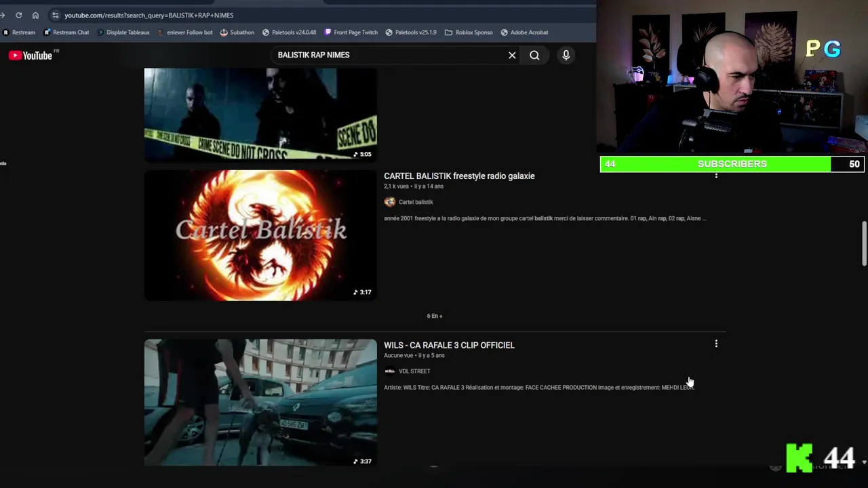Open Cartel balistik channel avatar
Viewport: 868px width, 488px height.
tap(389, 202)
